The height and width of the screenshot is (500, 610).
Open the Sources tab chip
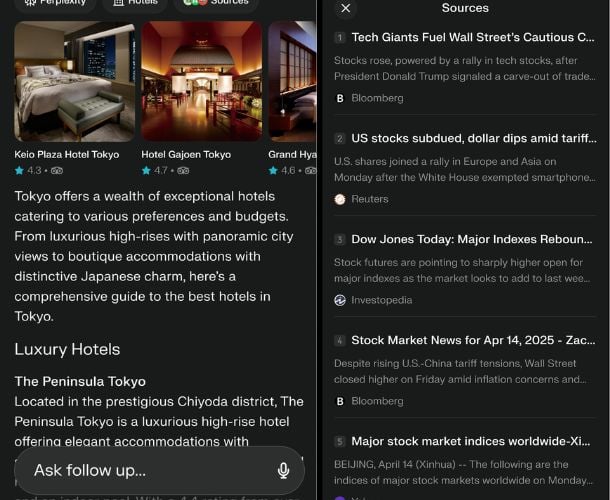[x=214, y=3]
